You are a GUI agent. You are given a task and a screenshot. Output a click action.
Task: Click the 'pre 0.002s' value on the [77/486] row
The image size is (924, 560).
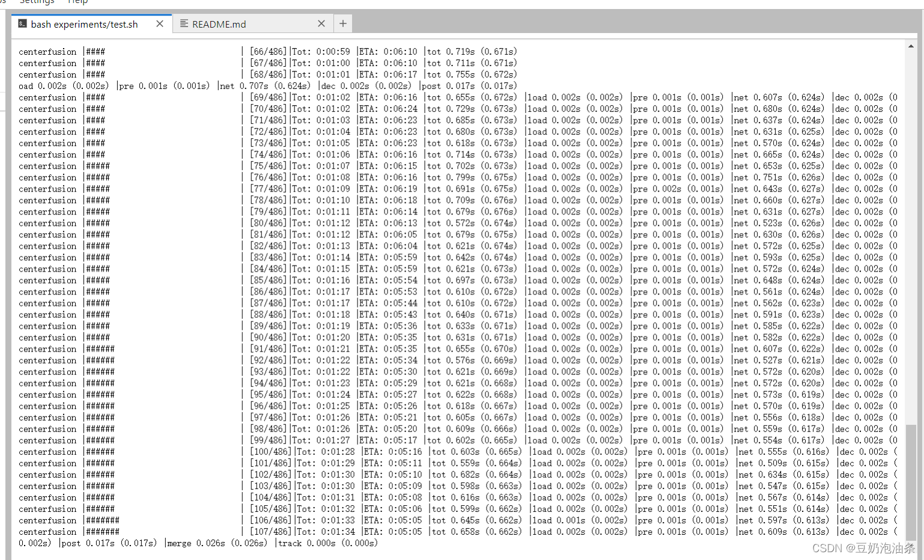[657, 189]
